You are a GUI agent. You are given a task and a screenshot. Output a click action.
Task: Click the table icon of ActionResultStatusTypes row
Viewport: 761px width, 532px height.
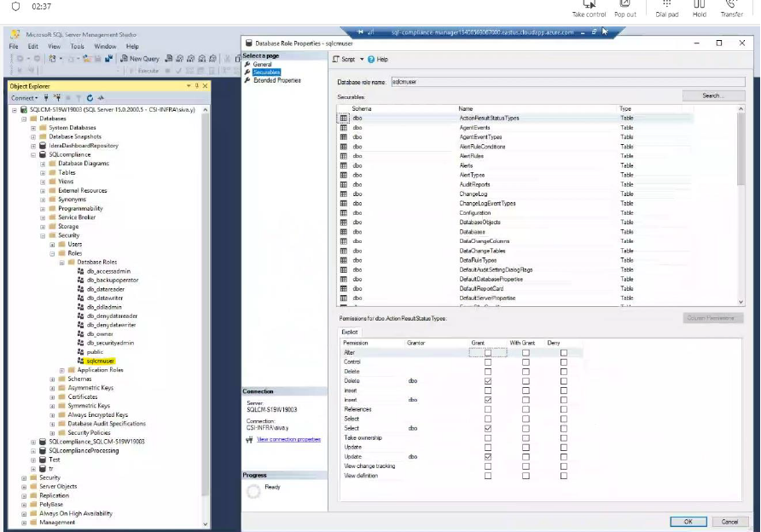[344, 118]
